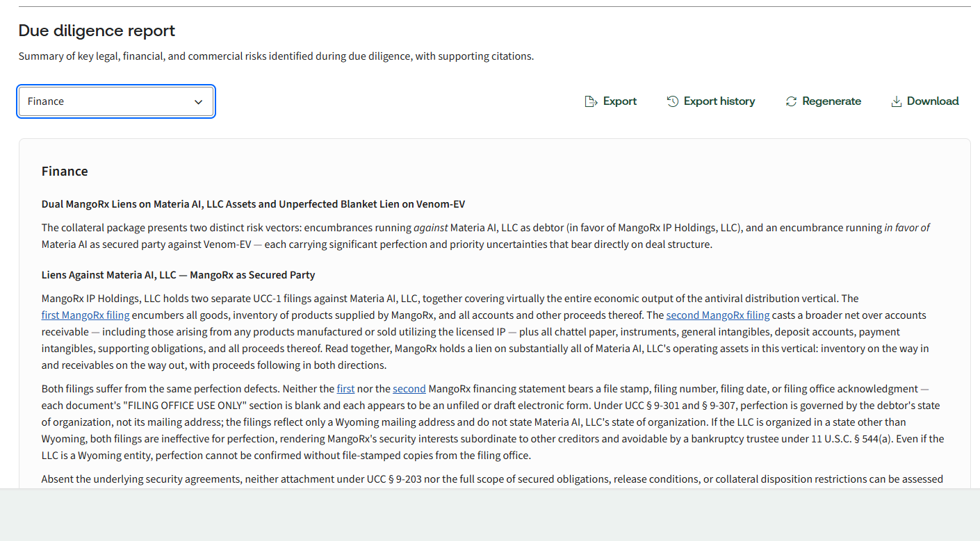Click the Export history clock icon
The image size is (980, 541).
[x=673, y=101]
